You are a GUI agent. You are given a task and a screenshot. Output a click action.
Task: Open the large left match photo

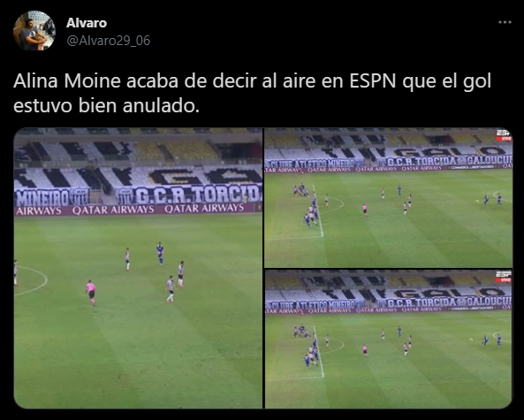138,268
